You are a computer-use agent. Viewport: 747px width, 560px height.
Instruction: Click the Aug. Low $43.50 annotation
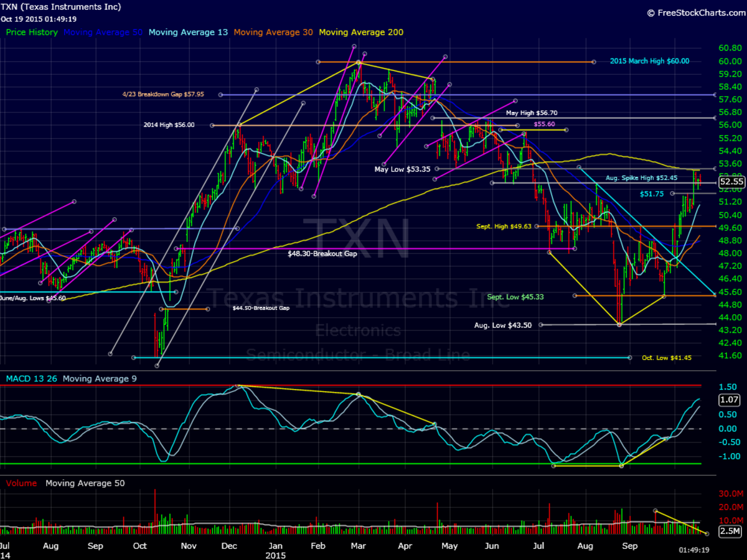pyautogui.click(x=503, y=325)
